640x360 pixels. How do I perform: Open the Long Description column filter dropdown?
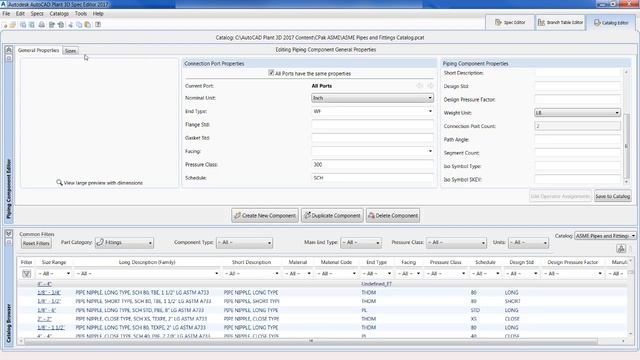pyautogui.click(x=147, y=273)
